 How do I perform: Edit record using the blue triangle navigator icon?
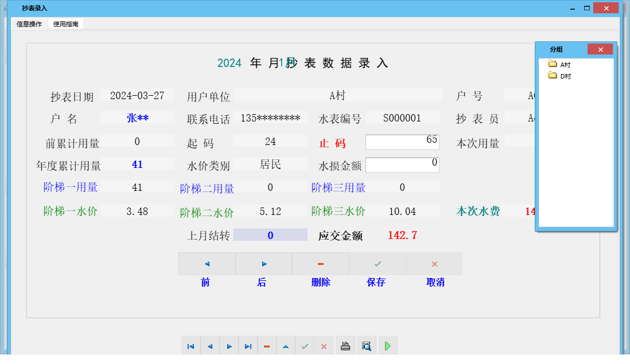point(286,346)
